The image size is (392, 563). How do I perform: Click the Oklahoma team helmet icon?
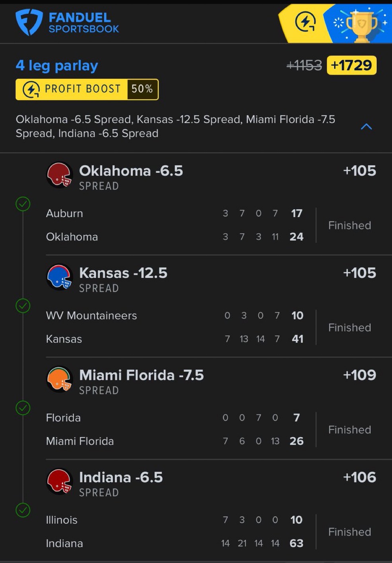pyautogui.click(x=59, y=175)
